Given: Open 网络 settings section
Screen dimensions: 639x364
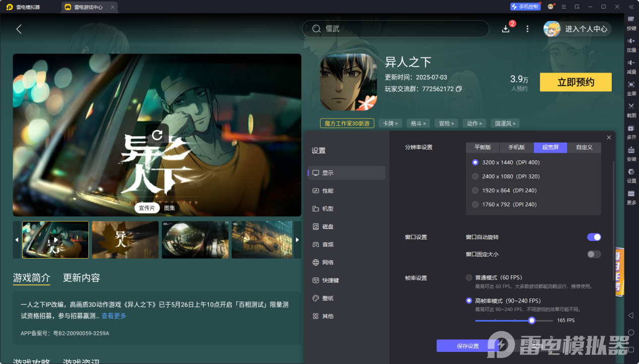Looking at the screenshot, I should click(347, 263).
